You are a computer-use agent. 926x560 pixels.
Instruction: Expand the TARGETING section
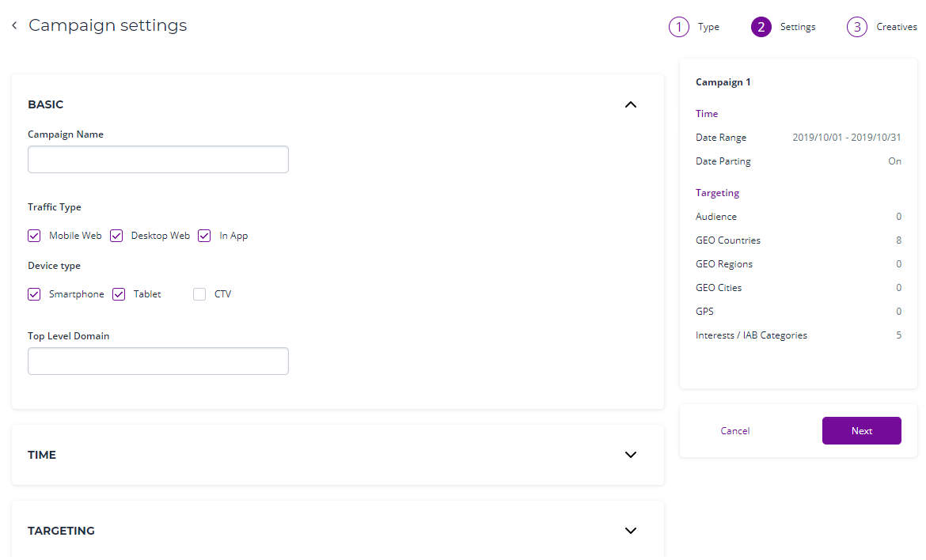pyautogui.click(x=631, y=530)
